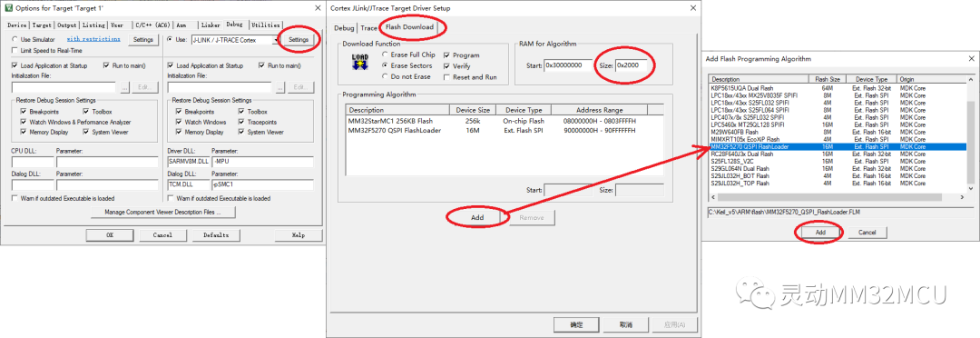Select LPC5460x MT25QL128 SPIFI entry

[838, 124]
